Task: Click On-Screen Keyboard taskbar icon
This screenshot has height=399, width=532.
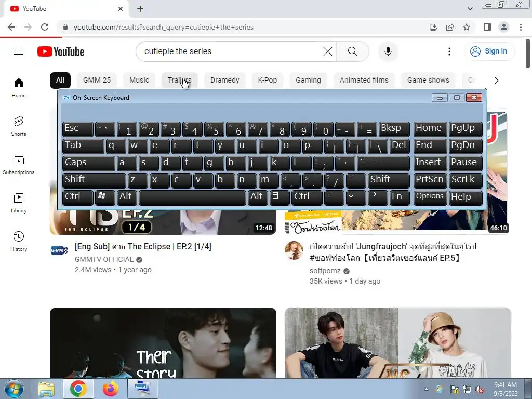Action: pos(142,389)
